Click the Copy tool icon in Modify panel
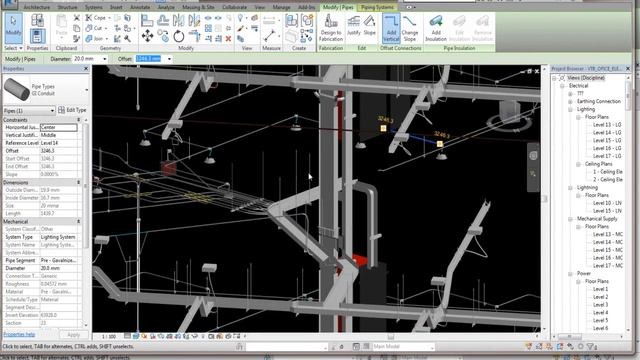640x360 pixels. pyautogui.click(x=163, y=37)
